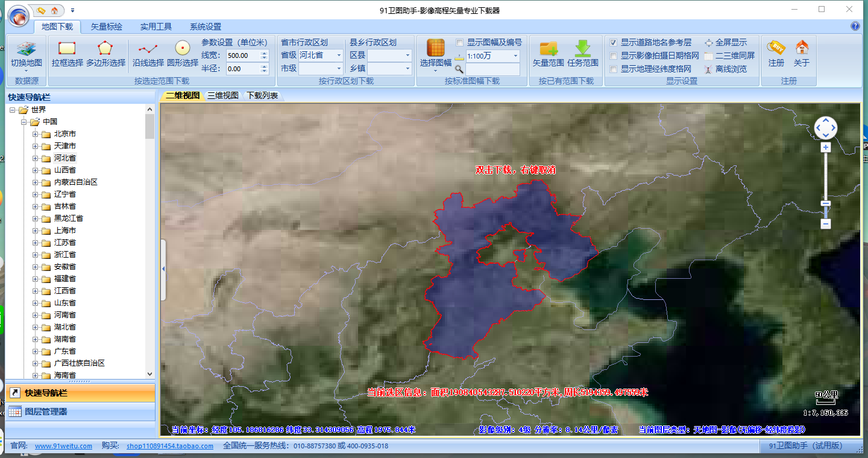Screen dimensions: 868x458
Task: Decrease the 半径 value with down arrow
Action: point(264,72)
